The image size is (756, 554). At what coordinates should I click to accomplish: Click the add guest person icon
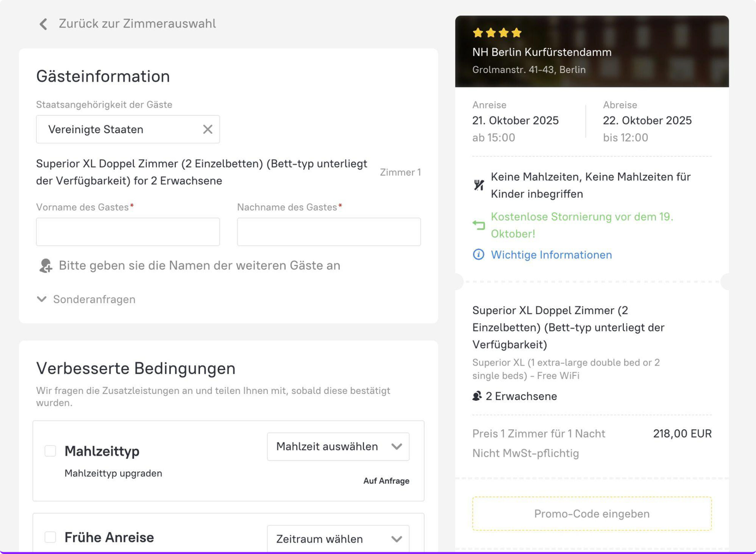point(46,266)
